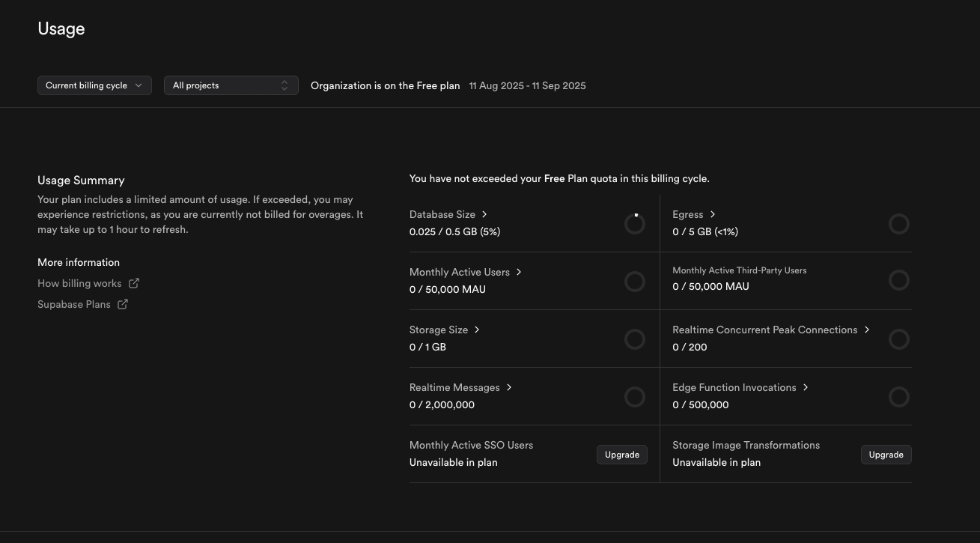Open the All projects selector

click(231, 85)
